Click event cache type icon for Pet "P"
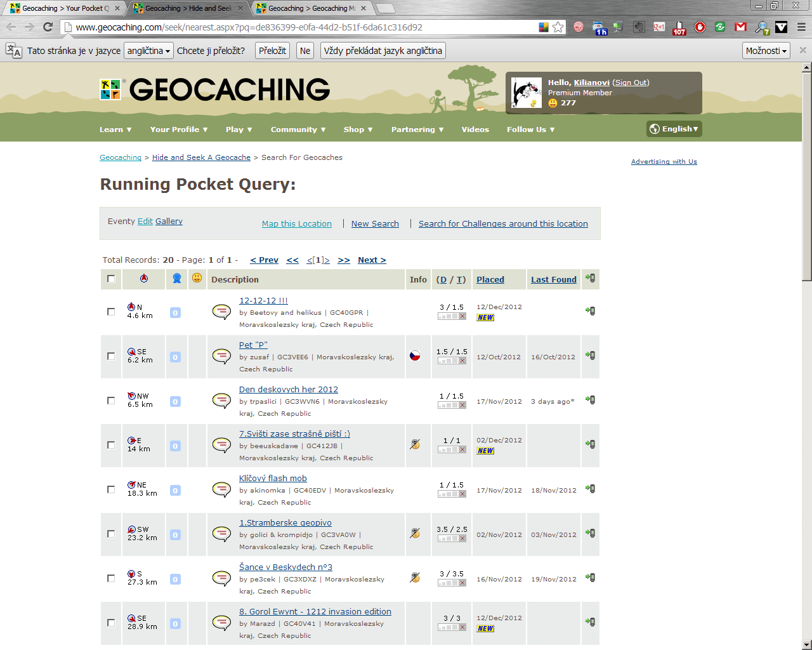 221,356
